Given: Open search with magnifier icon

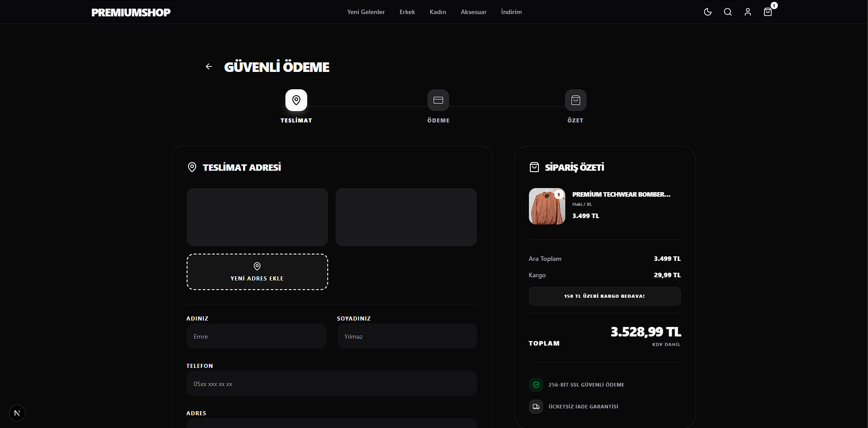Looking at the screenshot, I should click(x=727, y=12).
